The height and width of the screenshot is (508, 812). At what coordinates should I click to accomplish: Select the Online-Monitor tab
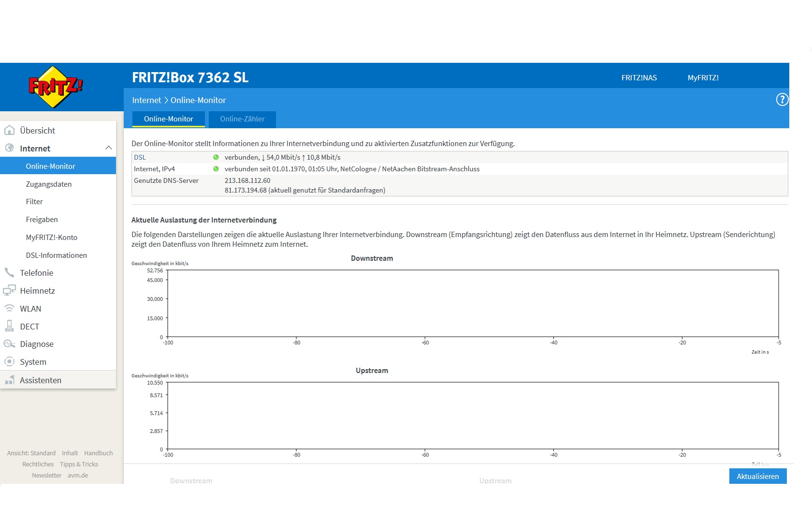(x=168, y=119)
